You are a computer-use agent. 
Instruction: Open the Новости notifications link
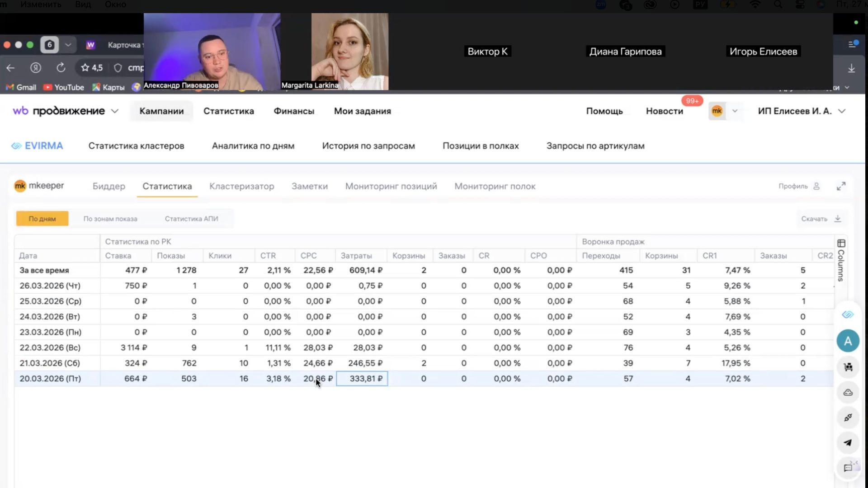point(664,111)
